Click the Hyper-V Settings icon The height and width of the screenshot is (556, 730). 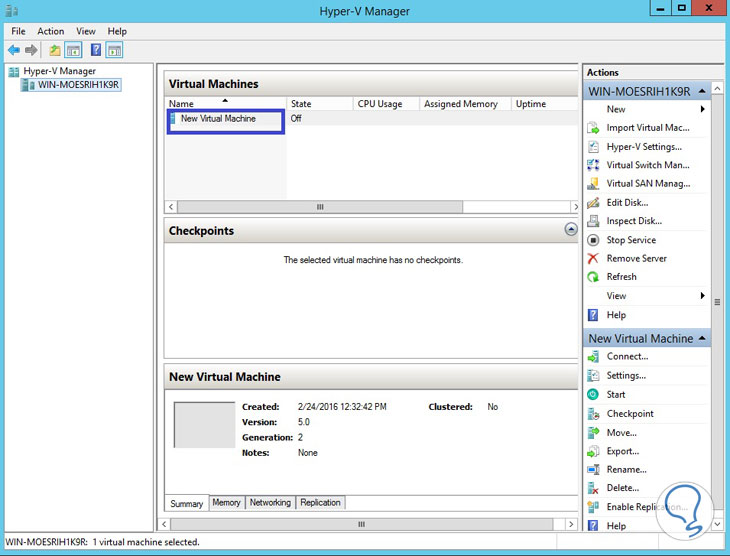pyautogui.click(x=593, y=147)
